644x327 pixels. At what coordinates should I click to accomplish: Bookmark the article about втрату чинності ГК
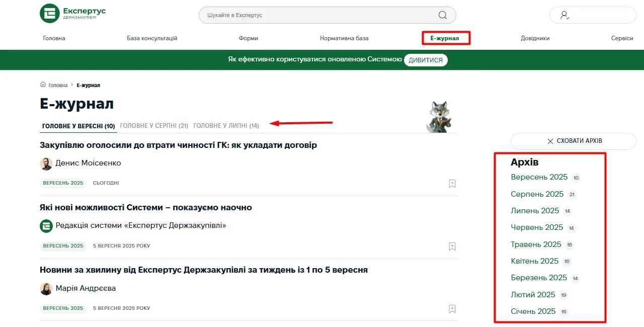click(x=452, y=183)
